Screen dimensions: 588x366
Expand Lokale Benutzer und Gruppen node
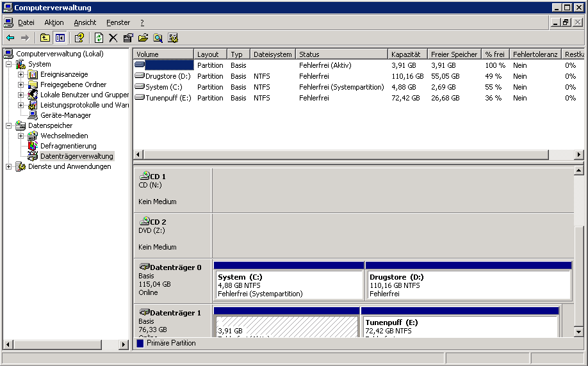tap(21, 95)
